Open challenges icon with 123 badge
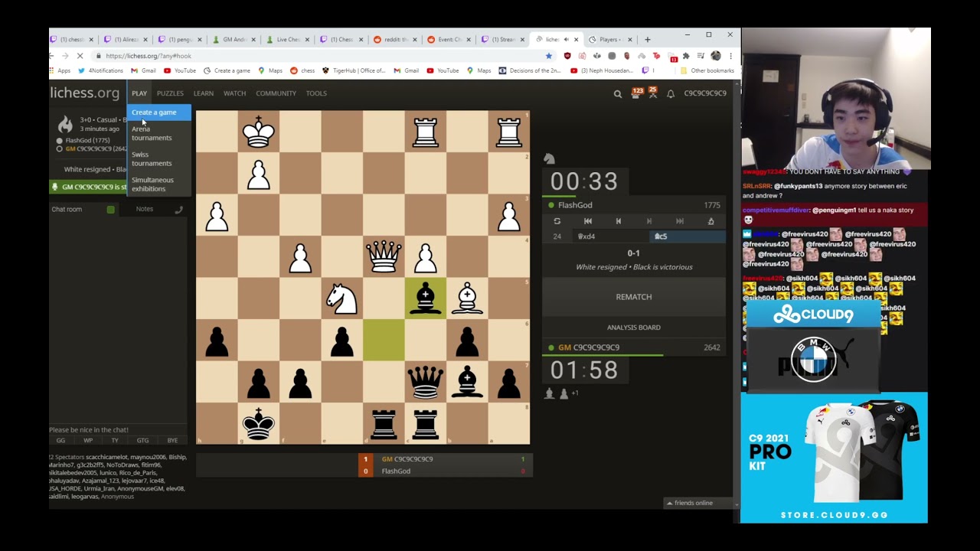Screen dimensions: 980x551 tap(635, 93)
